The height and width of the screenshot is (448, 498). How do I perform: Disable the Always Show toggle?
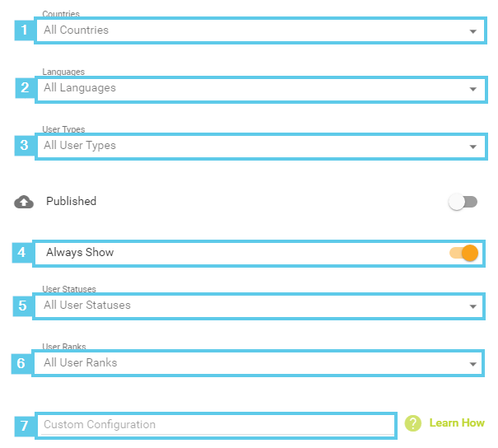click(x=463, y=253)
